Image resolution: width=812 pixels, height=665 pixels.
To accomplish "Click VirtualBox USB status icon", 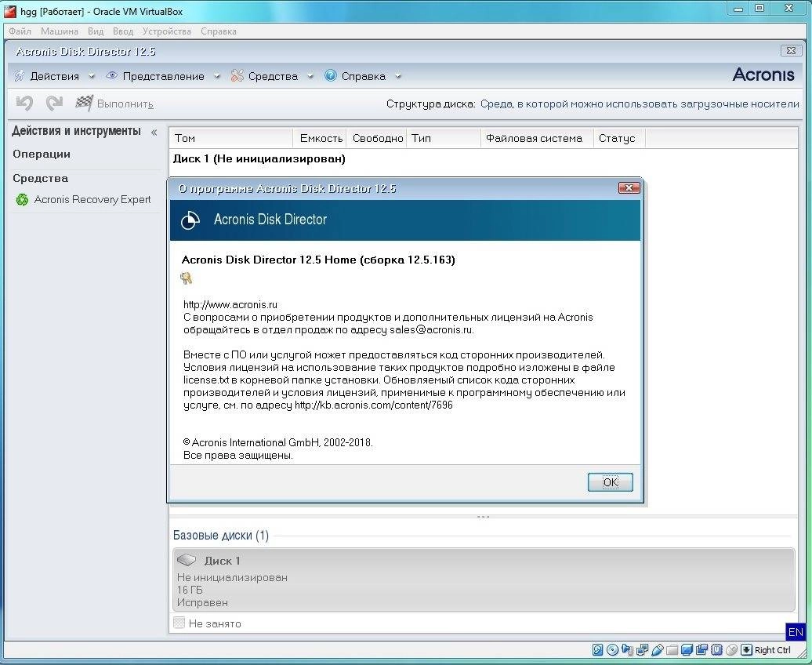I will click(657, 650).
